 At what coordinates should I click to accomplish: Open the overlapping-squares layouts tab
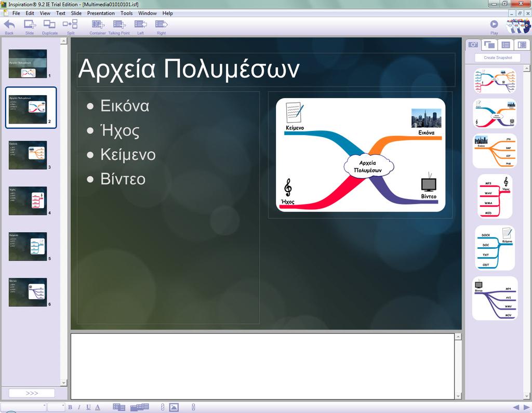tap(489, 45)
